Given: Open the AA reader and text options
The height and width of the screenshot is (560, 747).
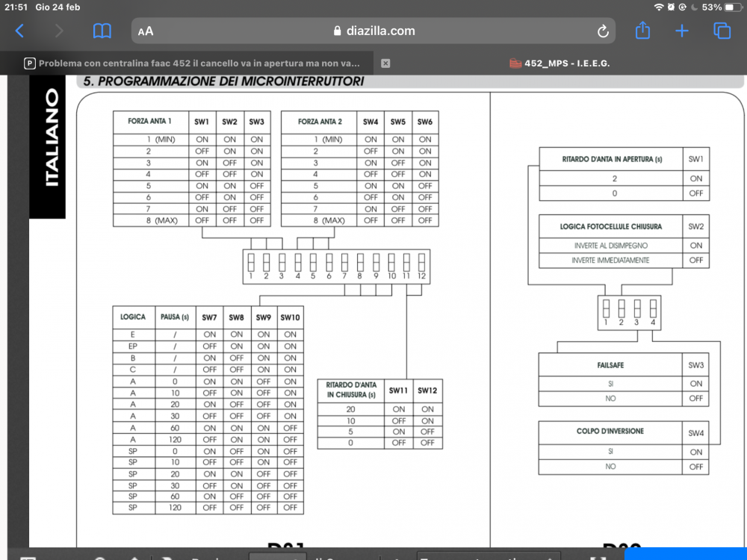Looking at the screenshot, I should (146, 31).
